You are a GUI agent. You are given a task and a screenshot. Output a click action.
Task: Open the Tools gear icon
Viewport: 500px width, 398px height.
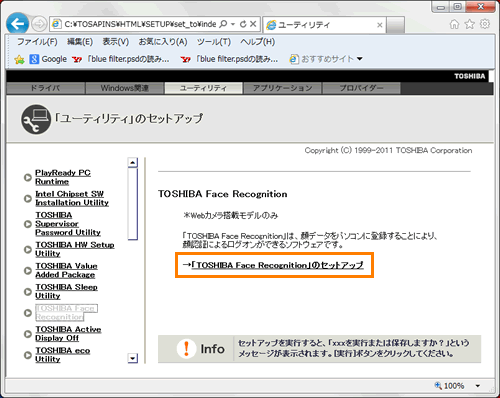(485, 24)
